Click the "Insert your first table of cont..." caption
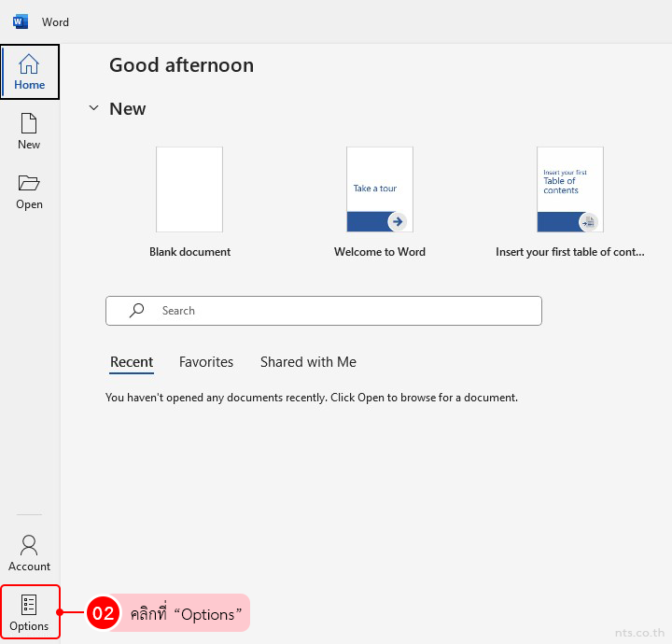The height and width of the screenshot is (644, 672). [569, 252]
